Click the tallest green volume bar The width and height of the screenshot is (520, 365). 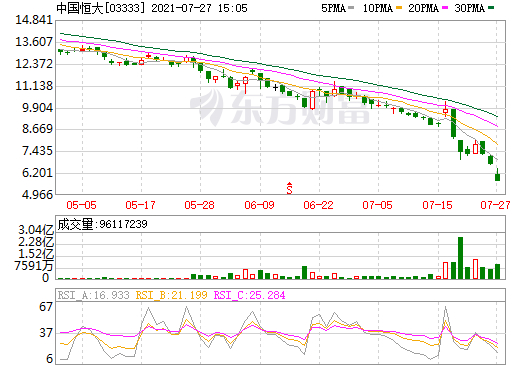[460, 258]
